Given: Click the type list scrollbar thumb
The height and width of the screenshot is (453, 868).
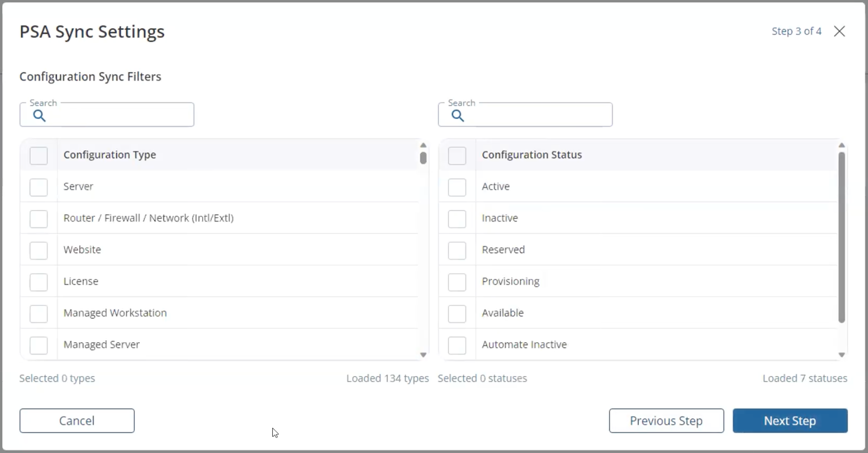Looking at the screenshot, I should coord(423,157).
